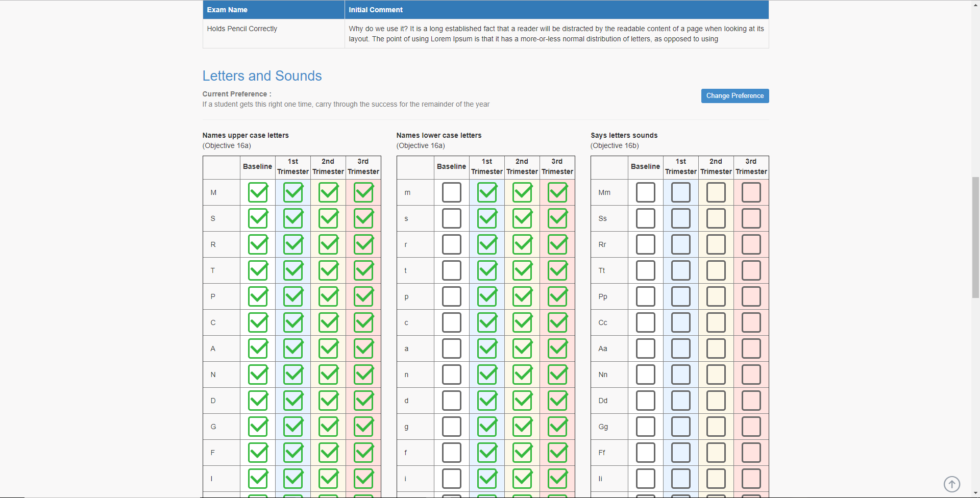Click the scroll-to-top arrow icon
The width and height of the screenshot is (980, 498).
[951, 484]
